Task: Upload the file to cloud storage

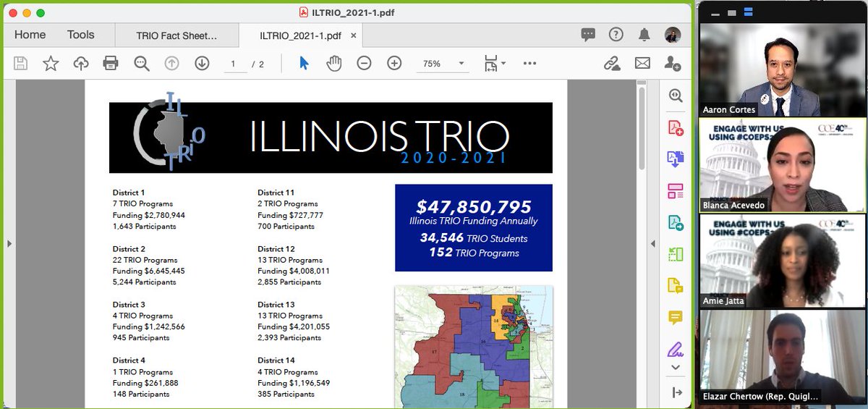Action: [81, 64]
